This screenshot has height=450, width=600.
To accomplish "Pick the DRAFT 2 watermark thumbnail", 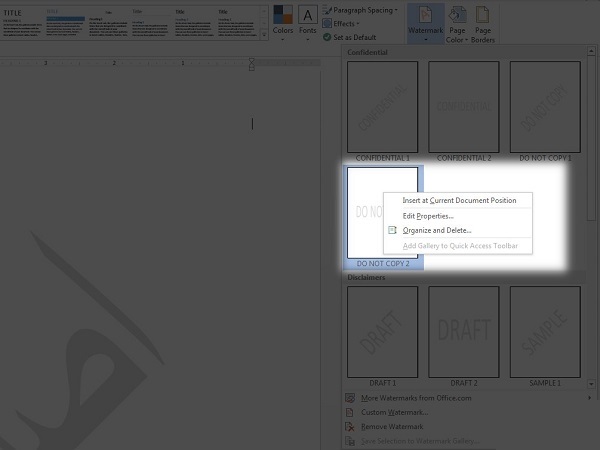I will coord(463,333).
